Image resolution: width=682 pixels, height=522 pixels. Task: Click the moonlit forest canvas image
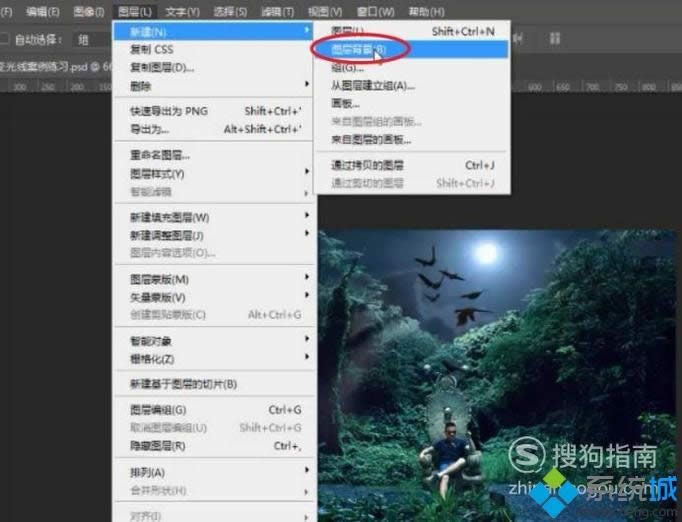coord(498,376)
